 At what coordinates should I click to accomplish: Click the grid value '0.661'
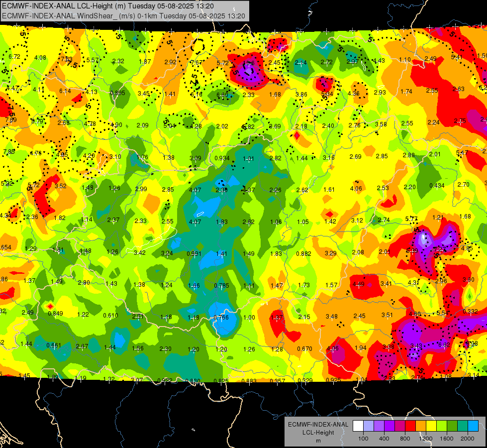pos(54,345)
